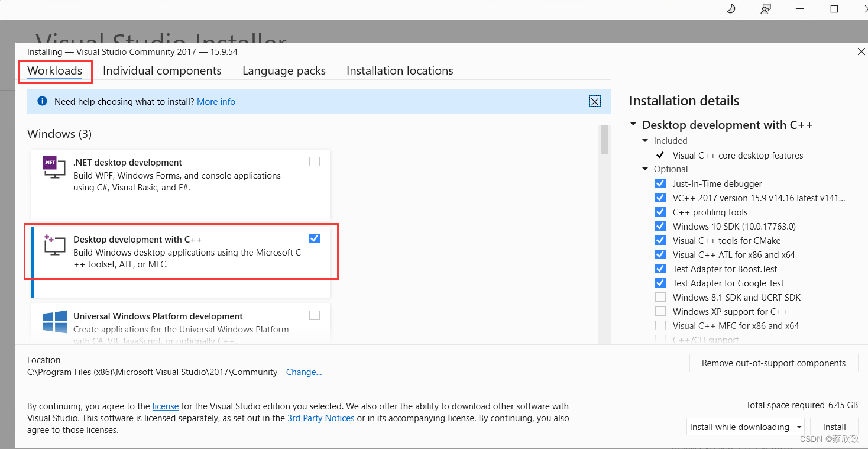Open Installation locations tab
Screen dimensions: 868x449
click(x=400, y=70)
